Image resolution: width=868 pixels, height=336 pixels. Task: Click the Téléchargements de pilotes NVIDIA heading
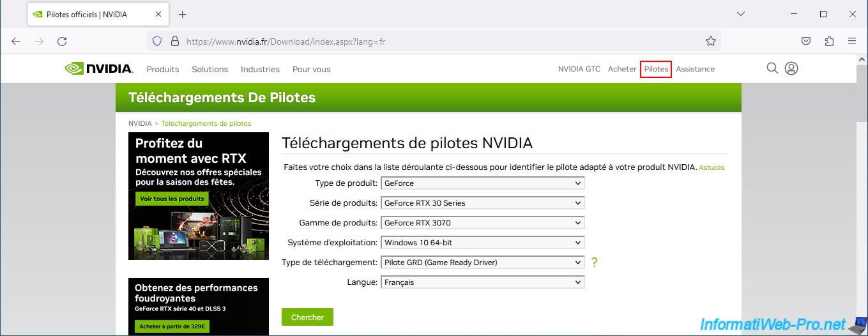(407, 143)
